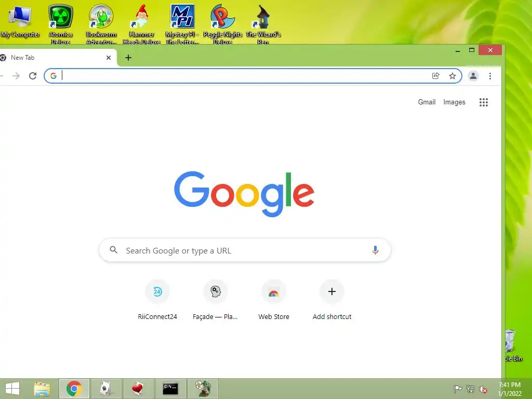Minimize the Chrome window
The image size is (532, 399).
pyautogui.click(x=457, y=50)
